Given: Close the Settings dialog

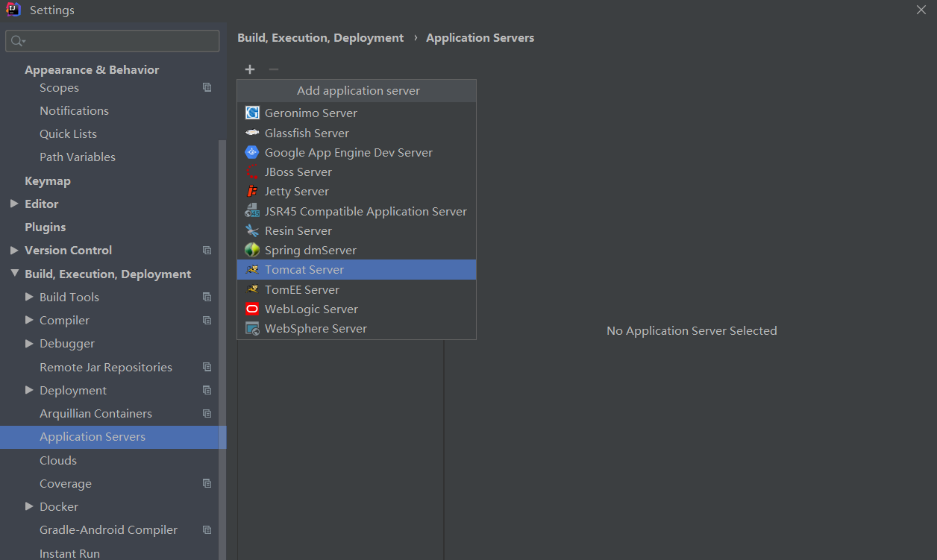Looking at the screenshot, I should click(x=921, y=10).
